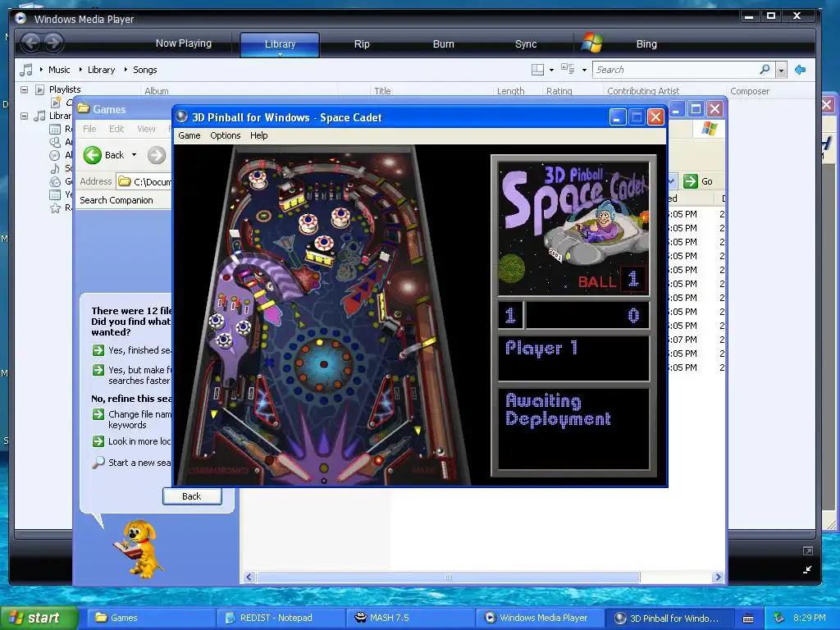Start a new search
This screenshot has width=840, height=630.
132,463
